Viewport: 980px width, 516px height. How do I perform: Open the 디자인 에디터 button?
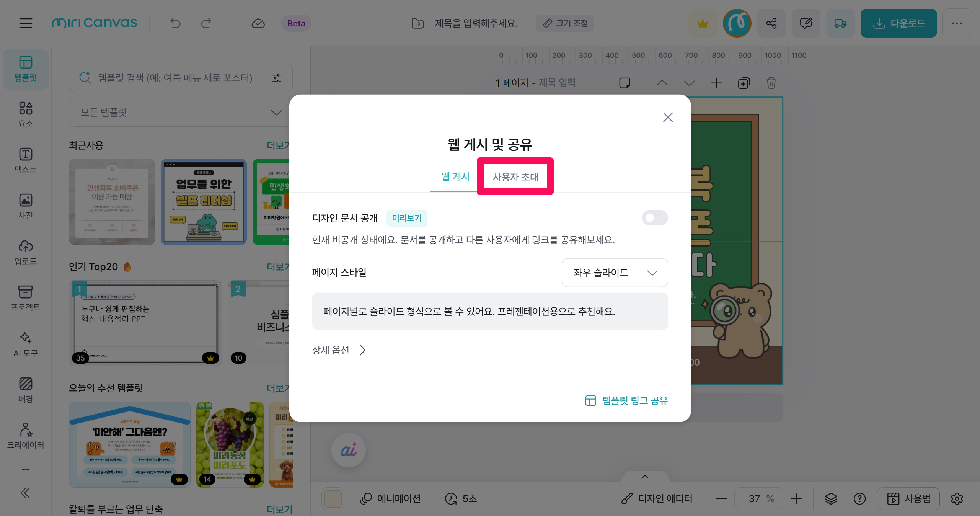pyautogui.click(x=656, y=499)
